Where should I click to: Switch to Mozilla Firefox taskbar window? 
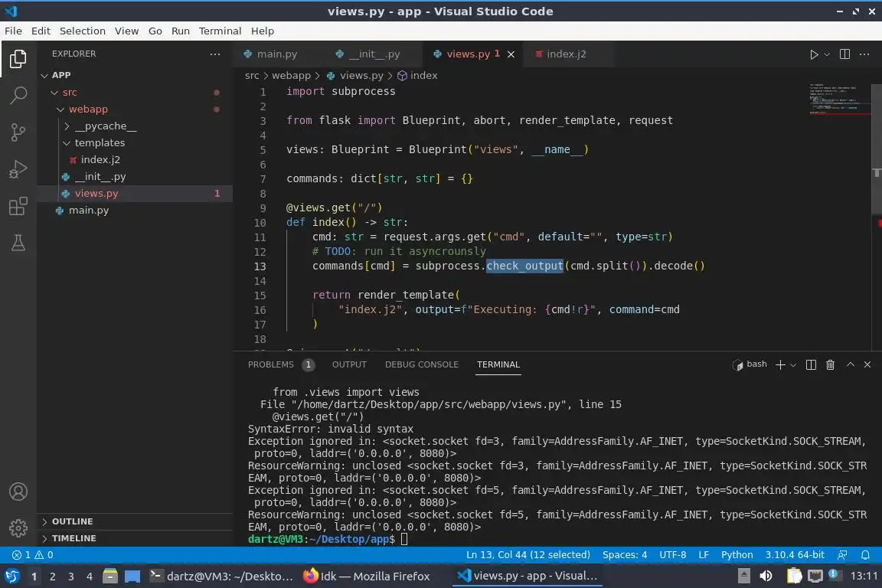click(x=367, y=577)
